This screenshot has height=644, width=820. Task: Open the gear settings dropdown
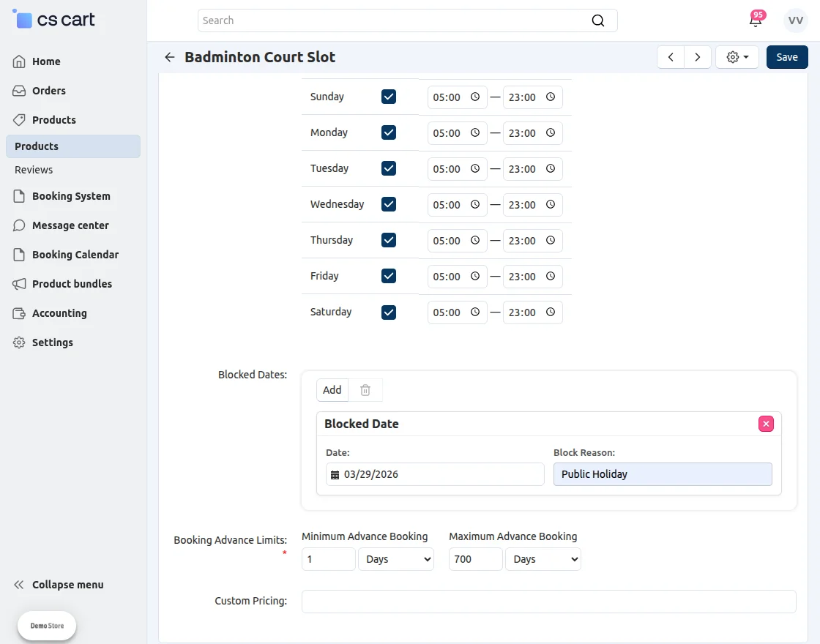(737, 57)
